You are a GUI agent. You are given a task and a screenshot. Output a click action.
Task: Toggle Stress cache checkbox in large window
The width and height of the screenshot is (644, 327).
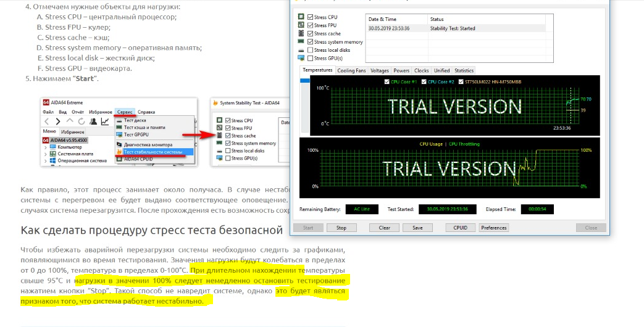coord(310,33)
